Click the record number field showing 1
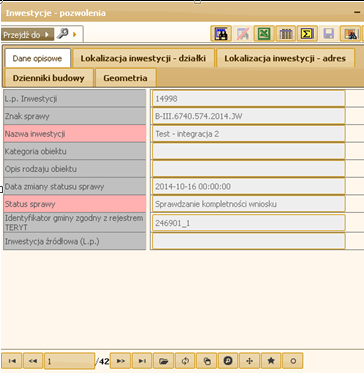This screenshot has height=373, width=364. tap(69, 361)
